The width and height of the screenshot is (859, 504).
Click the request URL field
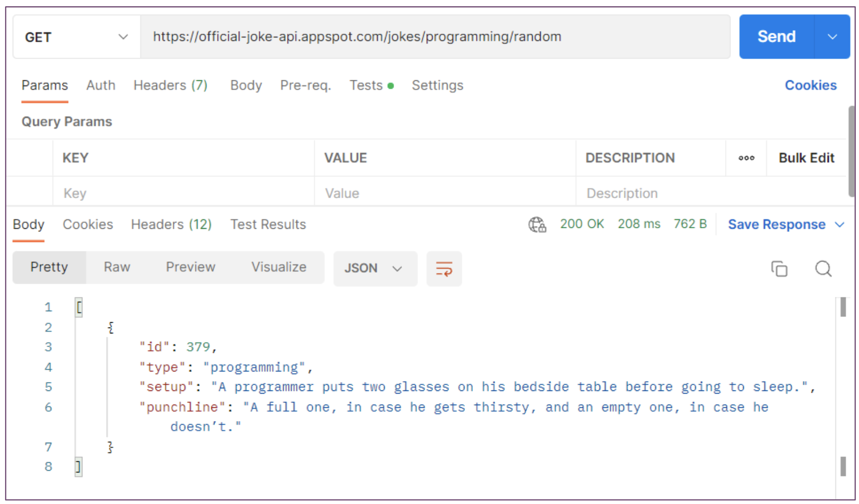tap(435, 37)
